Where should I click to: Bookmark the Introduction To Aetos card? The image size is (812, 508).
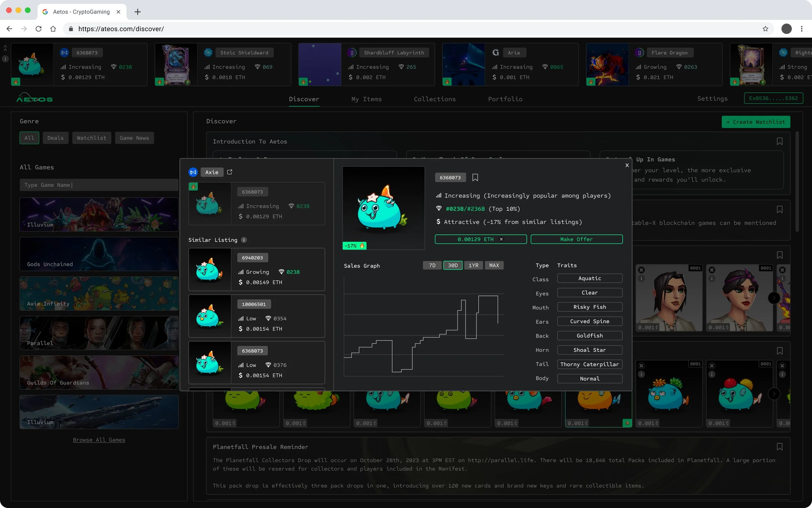point(780,141)
